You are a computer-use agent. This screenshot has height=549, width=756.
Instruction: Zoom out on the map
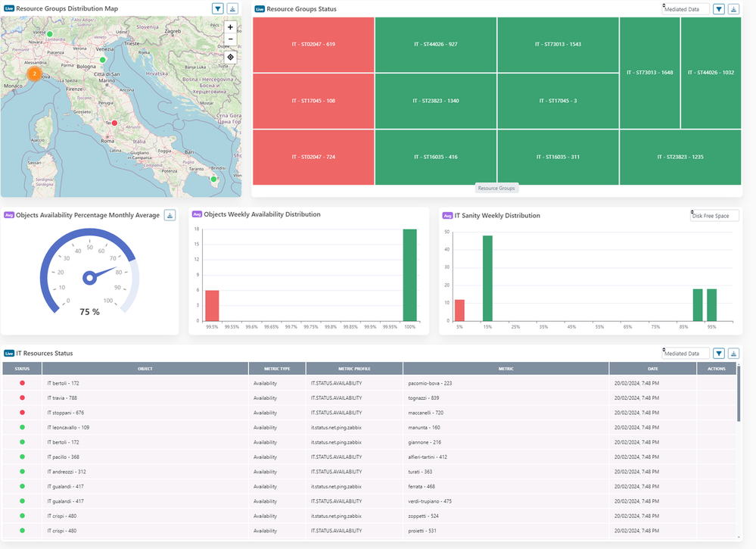tap(230, 39)
